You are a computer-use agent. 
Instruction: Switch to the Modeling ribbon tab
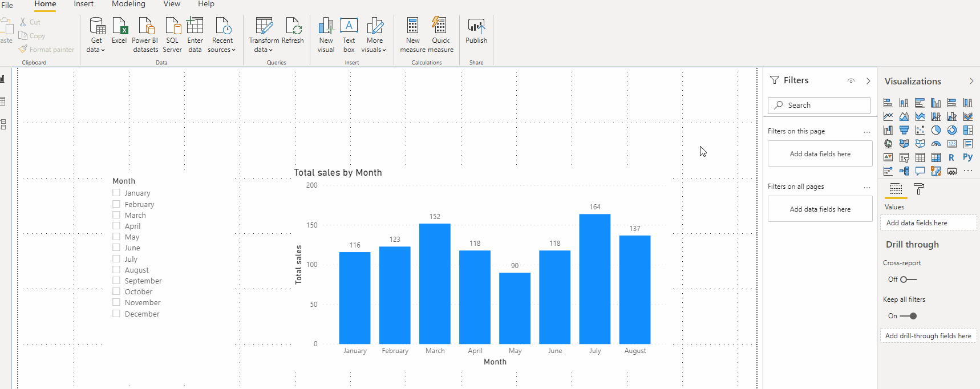(128, 4)
